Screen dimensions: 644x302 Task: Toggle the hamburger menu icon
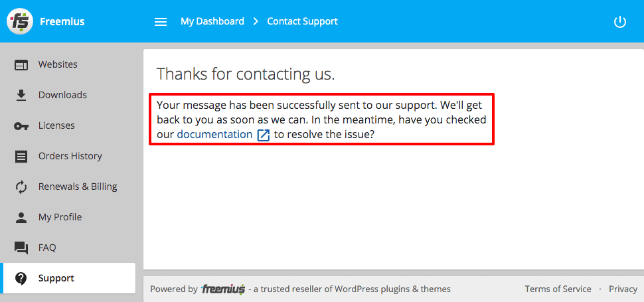161,22
